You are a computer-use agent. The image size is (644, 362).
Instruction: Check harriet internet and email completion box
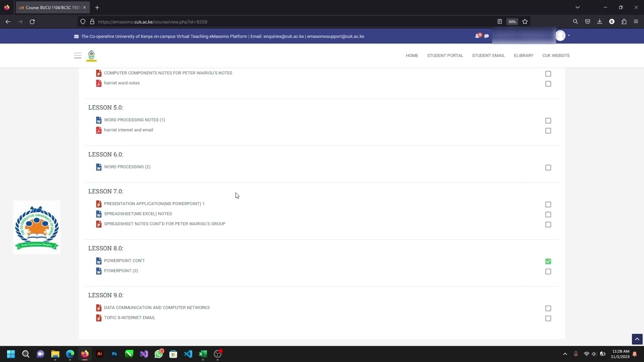(x=548, y=131)
